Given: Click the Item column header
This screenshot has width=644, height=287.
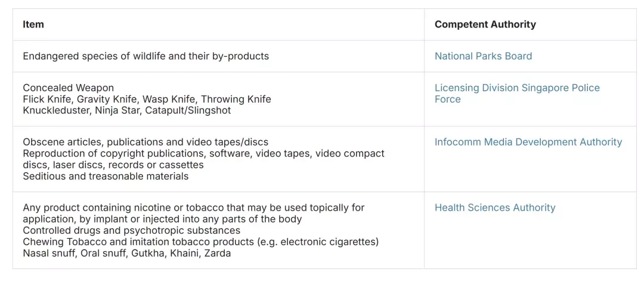Looking at the screenshot, I should (33, 24).
